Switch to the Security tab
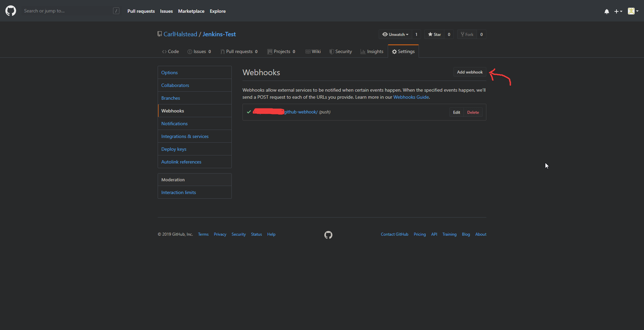The image size is (644, 330). (340, 51)
